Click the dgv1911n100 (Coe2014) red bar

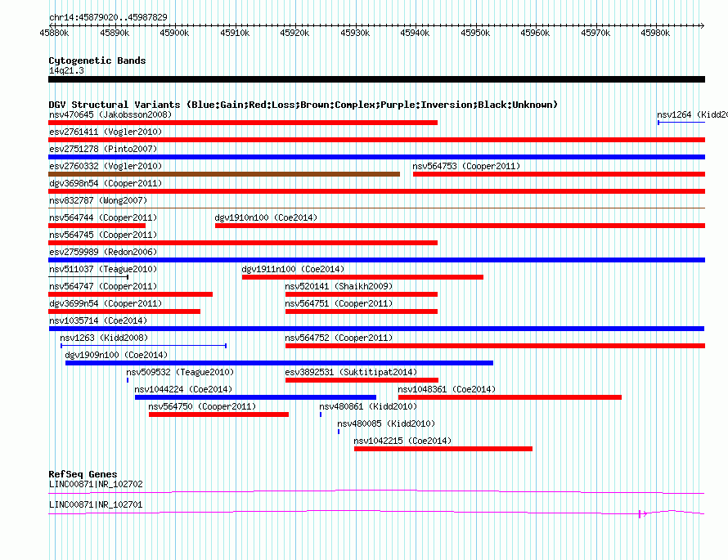click(x=362, y=277)
